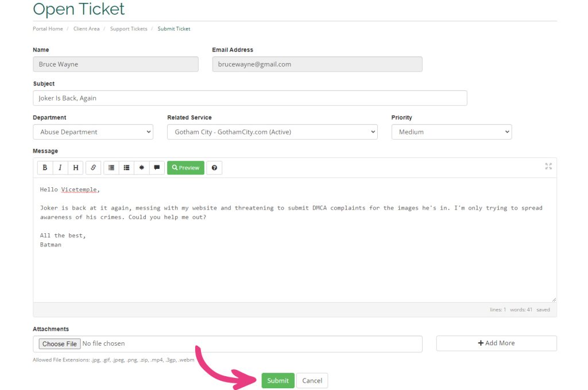Screen dimensions: 588x390
Task: Click the asterisk toolbar icon in the editor
Action: click(x=142, y=168)
